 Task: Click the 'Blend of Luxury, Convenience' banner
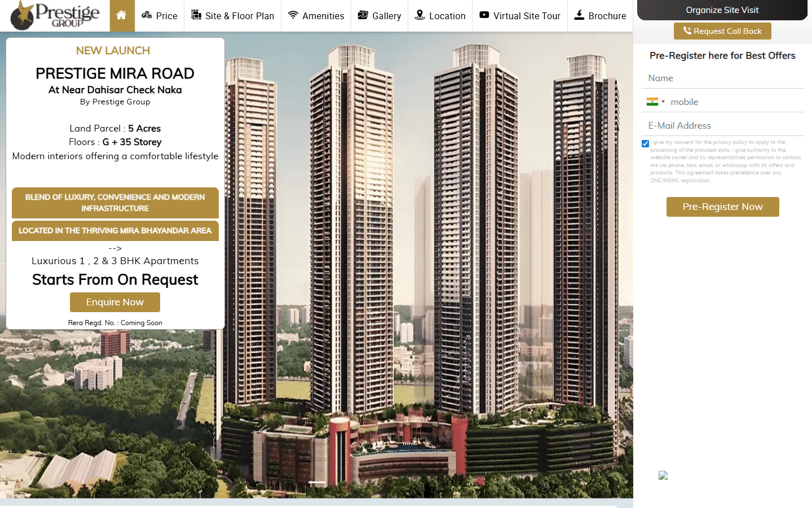coord(115,203)
